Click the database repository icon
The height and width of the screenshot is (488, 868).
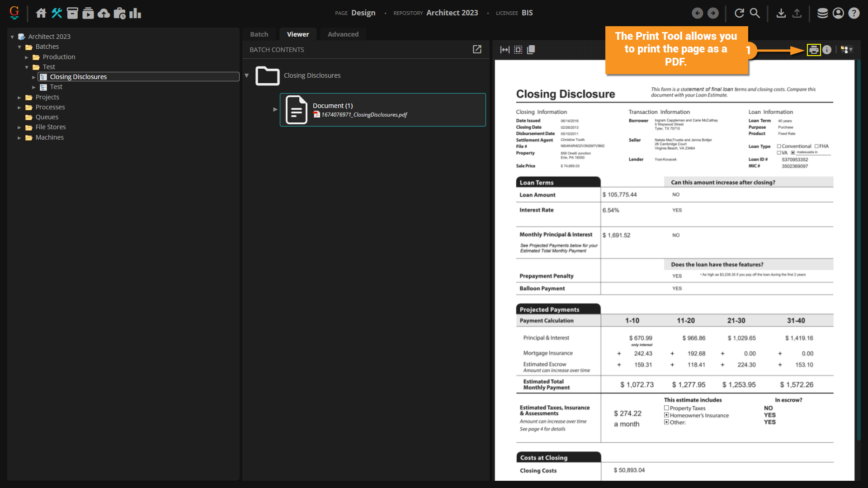pyautogui.click(x=822, y=13)
